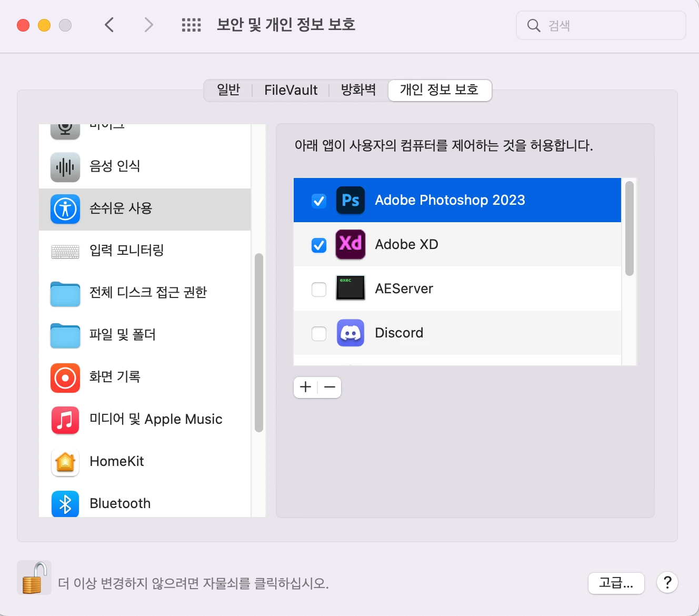Click the Adobe XD app icon
The image size is (699, 616).
(x=351, y=244)
